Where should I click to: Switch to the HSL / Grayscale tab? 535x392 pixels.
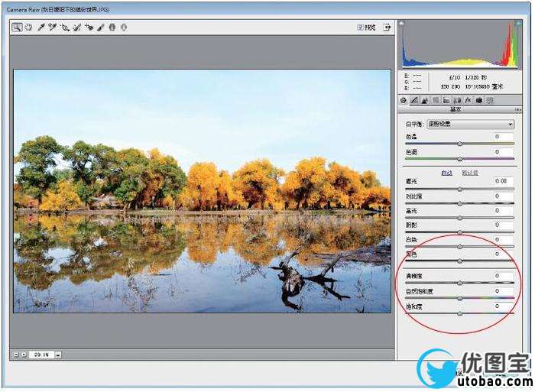(x=436, y=100)
